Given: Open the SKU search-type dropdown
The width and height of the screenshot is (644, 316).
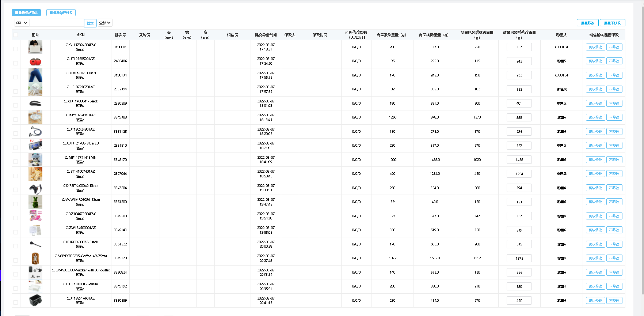Looking at the screenshot, I should (x=22, y=23).
